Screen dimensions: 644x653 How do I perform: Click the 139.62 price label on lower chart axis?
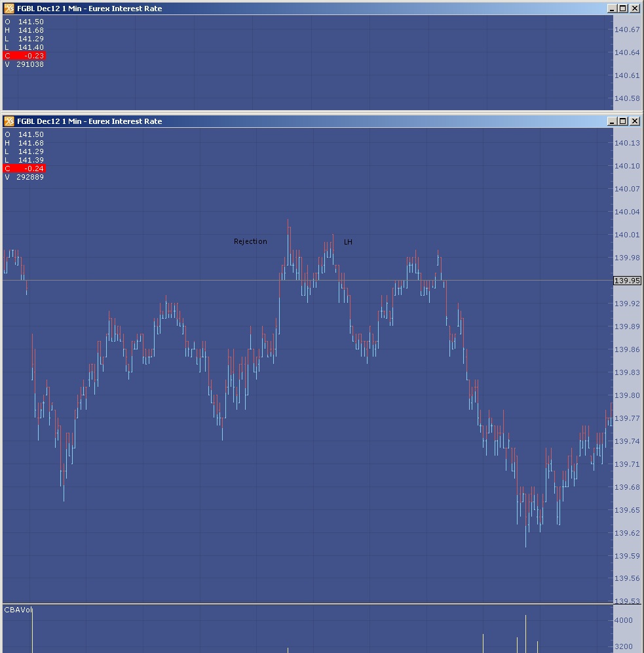627,533
